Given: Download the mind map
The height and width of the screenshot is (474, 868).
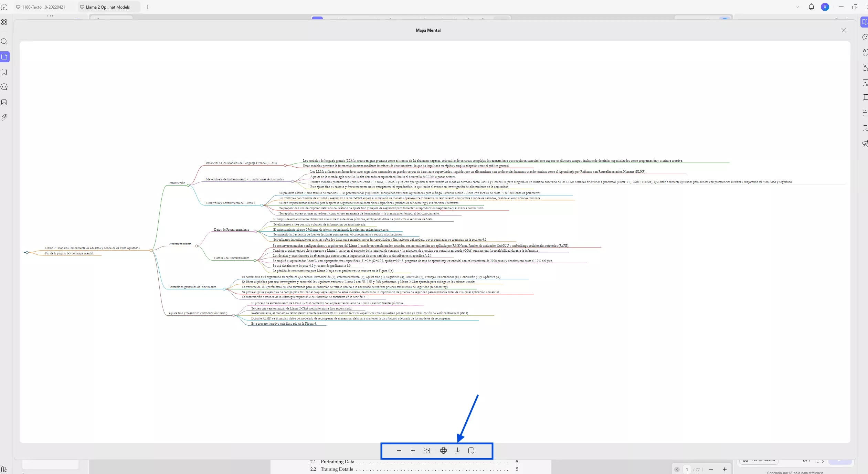Looking at the screenshot, I should 457,451.
